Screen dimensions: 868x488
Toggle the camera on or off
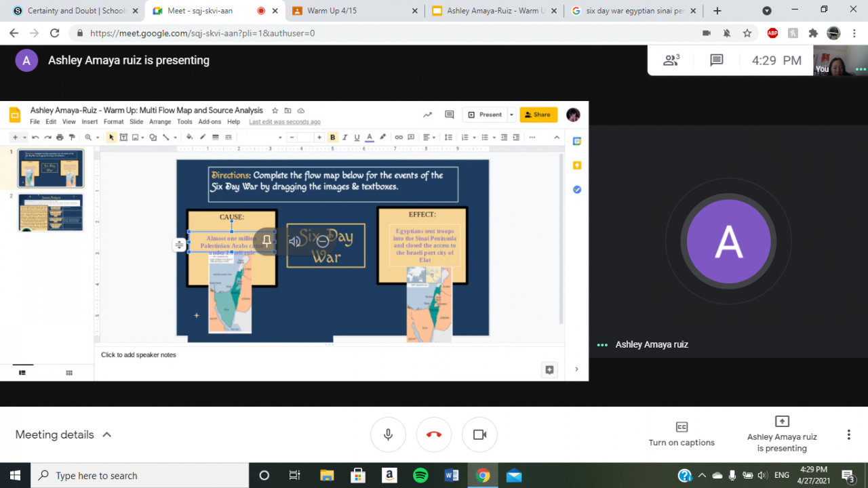coord(479,434)
